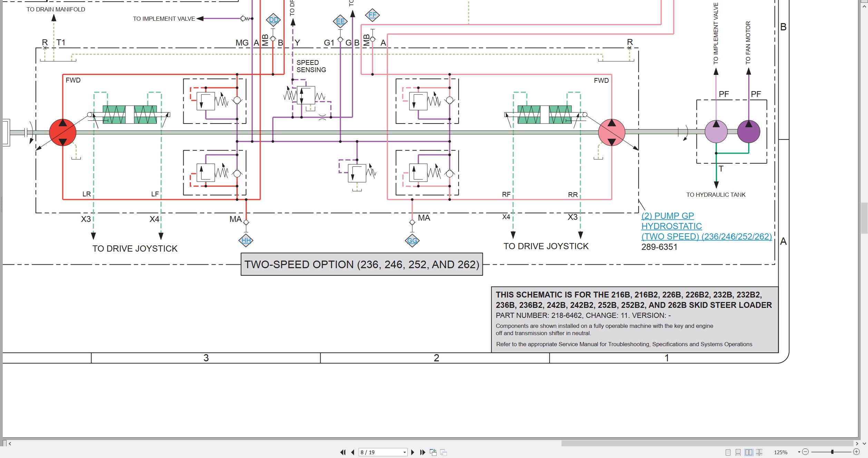Jump to the last page
The image size is (868, 458).
pos(422,452)
